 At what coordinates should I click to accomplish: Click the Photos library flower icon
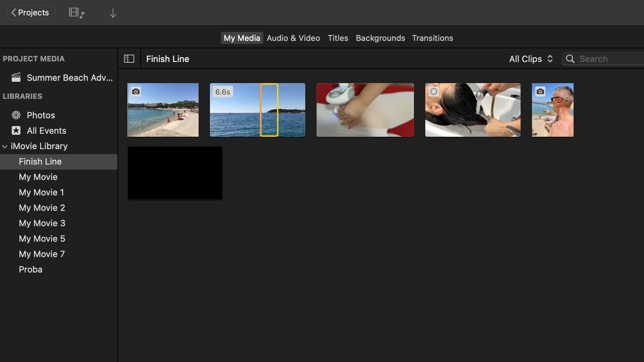pyautogui.click(x=16, y=115)
